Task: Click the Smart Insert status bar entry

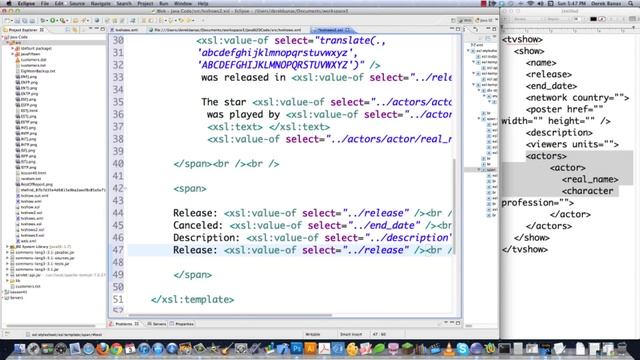Action: coord(351,334)
